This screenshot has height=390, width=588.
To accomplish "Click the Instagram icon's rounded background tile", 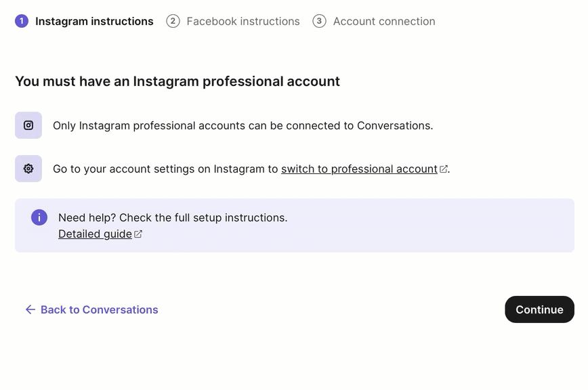I will pyautogui.click(x=28, y=125).
